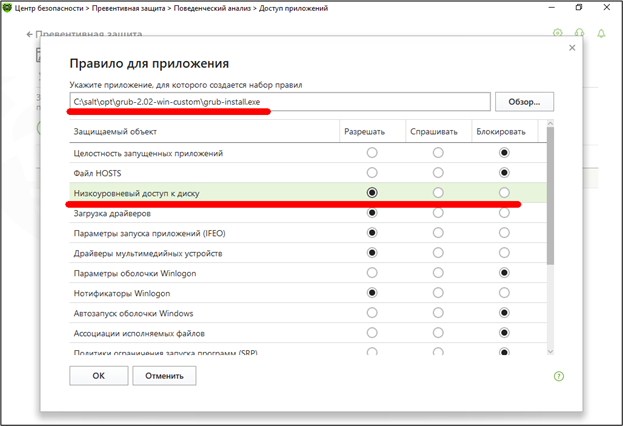This screenshot has height=426, width=623.
Task: Set Загрузка драйверов to Спрашивать
Action: (x=438, y=213)
